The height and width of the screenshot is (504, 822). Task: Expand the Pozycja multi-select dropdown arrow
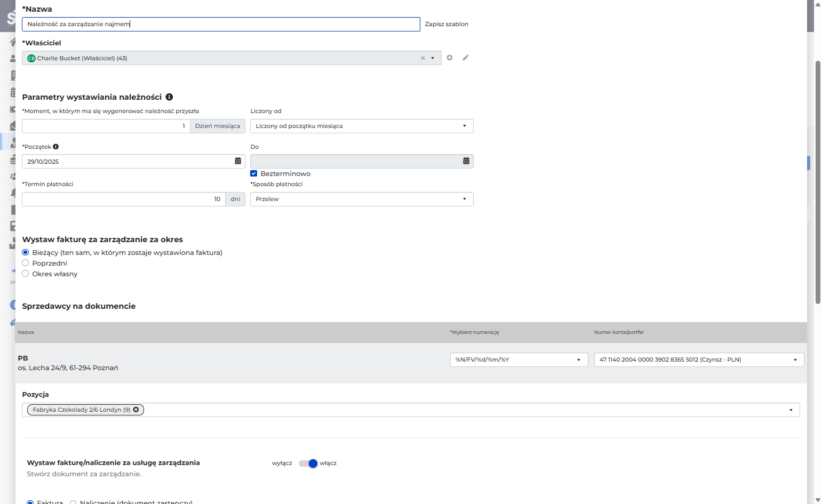(x=791, y=410)
